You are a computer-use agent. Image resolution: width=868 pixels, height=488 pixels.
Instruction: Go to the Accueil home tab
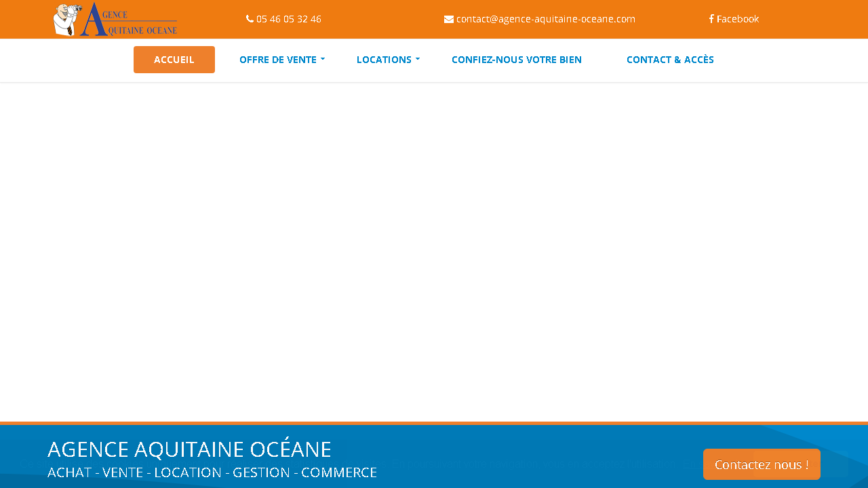click(174, 60)
